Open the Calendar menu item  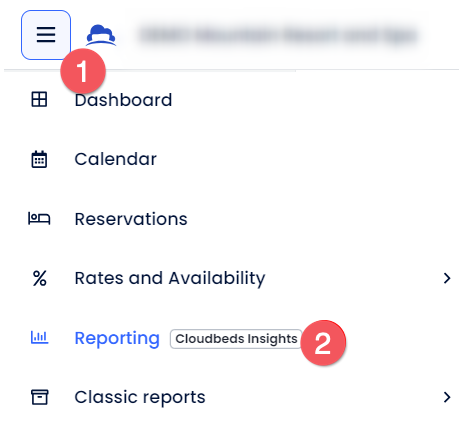point(116,159)
